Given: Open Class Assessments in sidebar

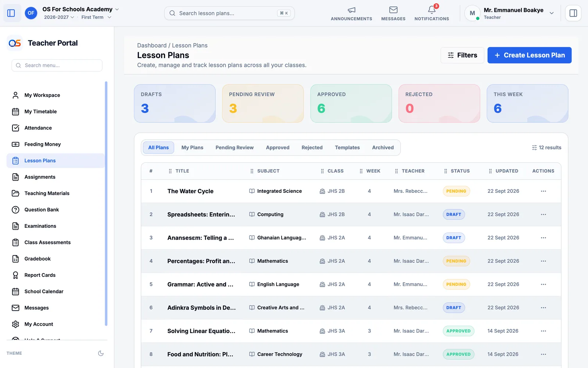Looking at the screenshot, I should click(x=56, y=243).
